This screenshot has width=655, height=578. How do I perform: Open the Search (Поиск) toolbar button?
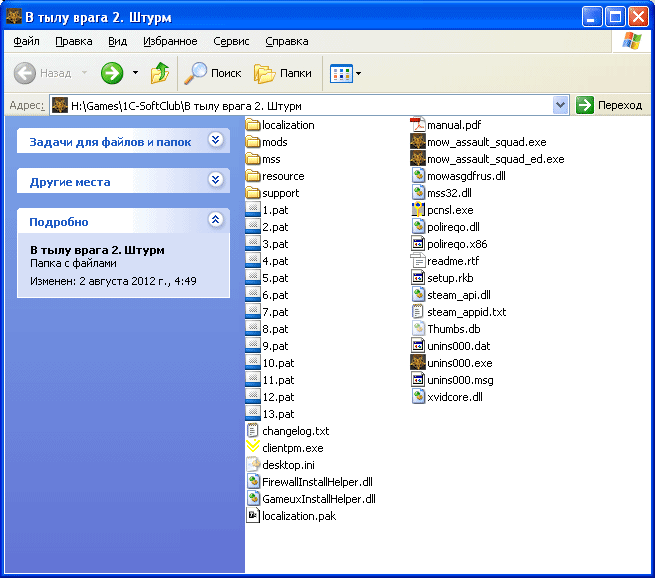(x=213, y=73)
